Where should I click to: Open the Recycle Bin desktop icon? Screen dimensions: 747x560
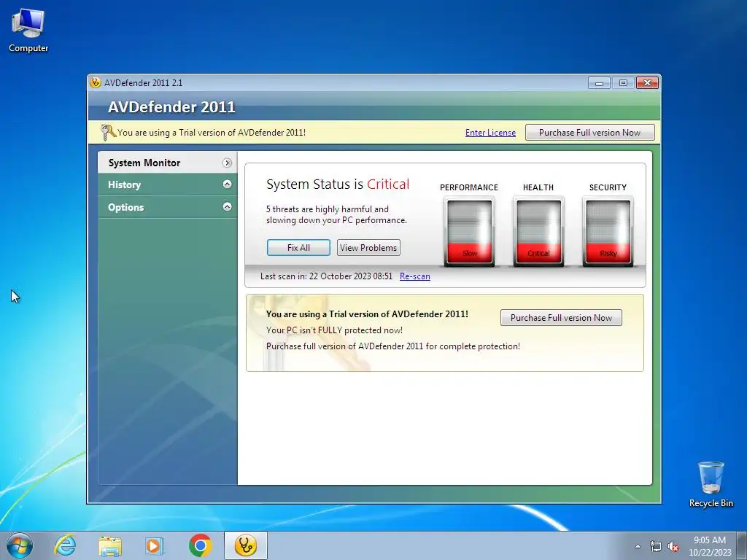711,484
